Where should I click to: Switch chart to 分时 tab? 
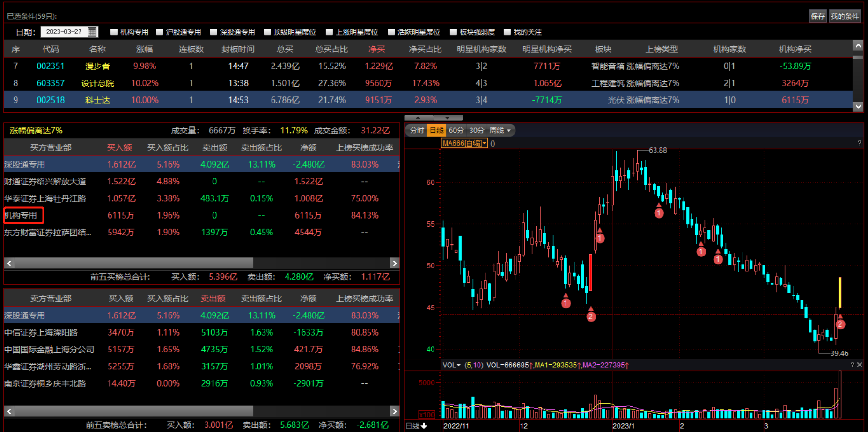click(x=417, y=131)
